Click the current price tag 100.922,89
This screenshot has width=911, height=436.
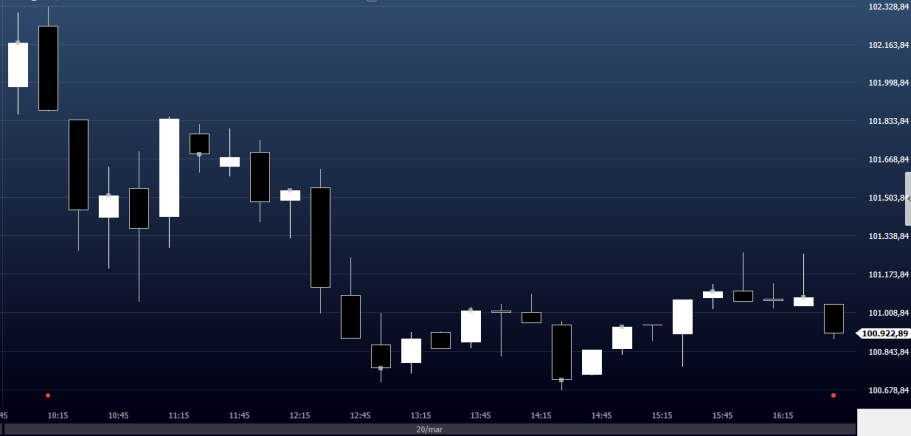tap(884, 334)
